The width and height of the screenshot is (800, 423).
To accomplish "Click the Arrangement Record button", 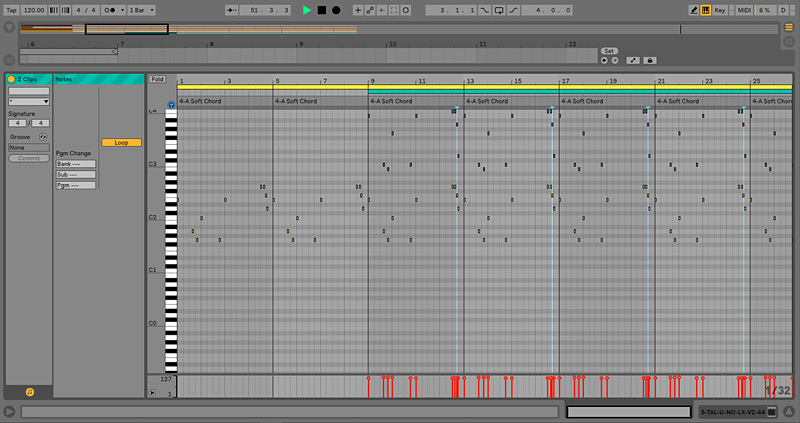I will (x=336, y=10).
